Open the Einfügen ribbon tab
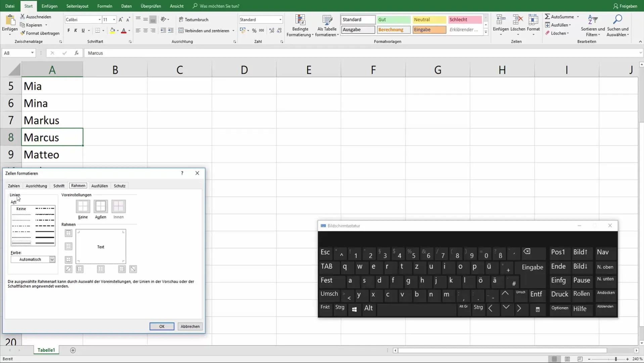644x363 pixels. pos(49,6)
